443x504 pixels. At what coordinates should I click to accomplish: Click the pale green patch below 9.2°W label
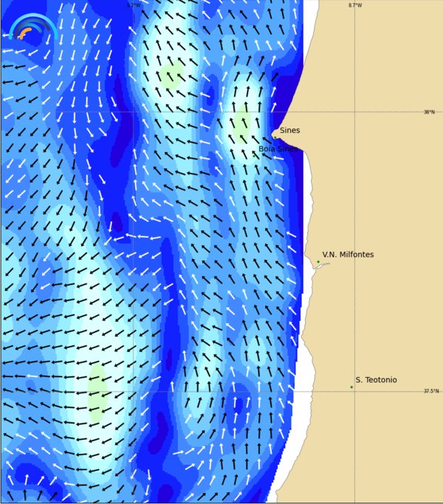tap(171, 74)
